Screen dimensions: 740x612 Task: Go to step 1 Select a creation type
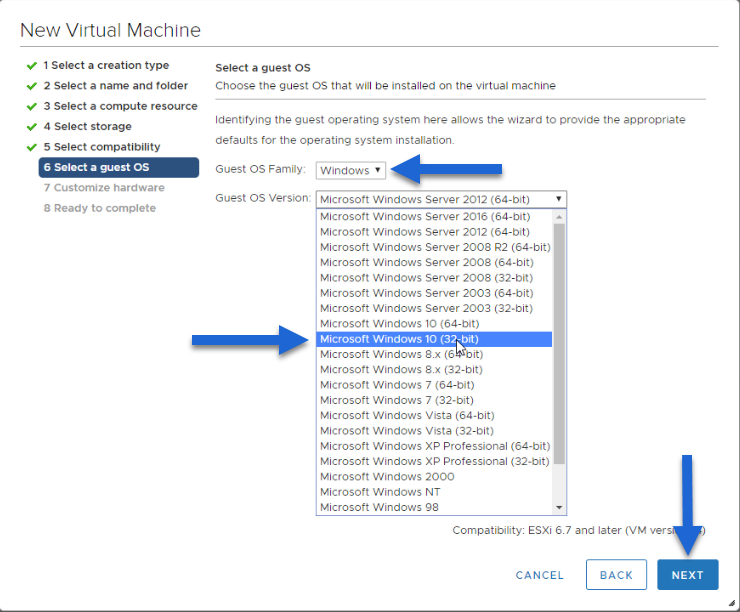[106, 65]
